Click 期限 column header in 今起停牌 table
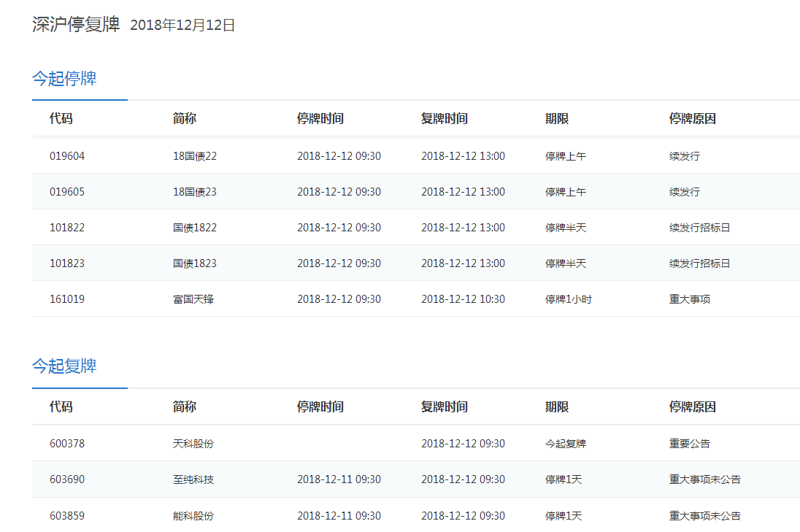This screenshot has width=800, height=532. [557, 119]
